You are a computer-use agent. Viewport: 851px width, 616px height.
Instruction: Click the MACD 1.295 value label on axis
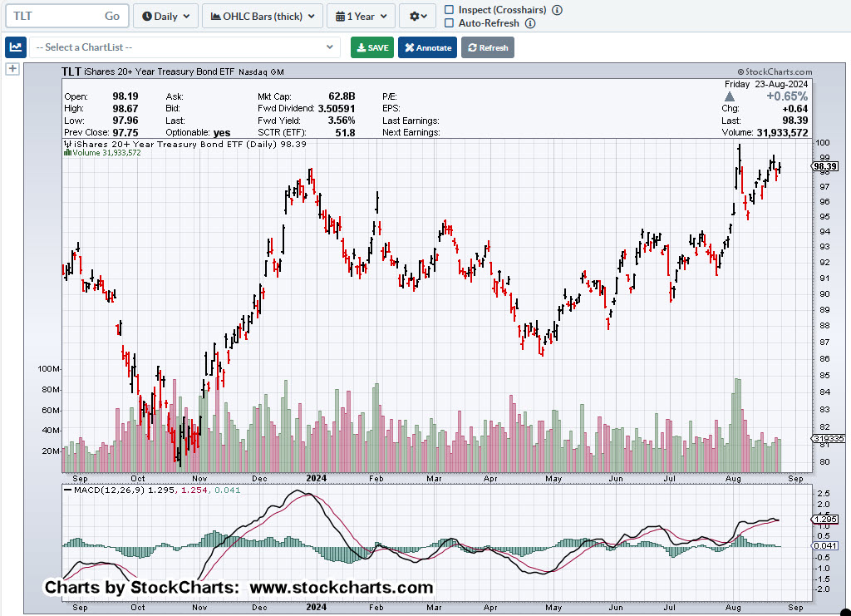point(824,520)
